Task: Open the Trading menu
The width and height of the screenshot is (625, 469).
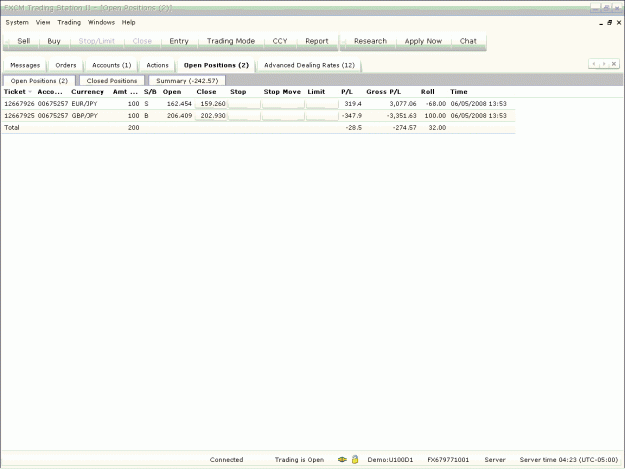Action: [x=69, y=22]
